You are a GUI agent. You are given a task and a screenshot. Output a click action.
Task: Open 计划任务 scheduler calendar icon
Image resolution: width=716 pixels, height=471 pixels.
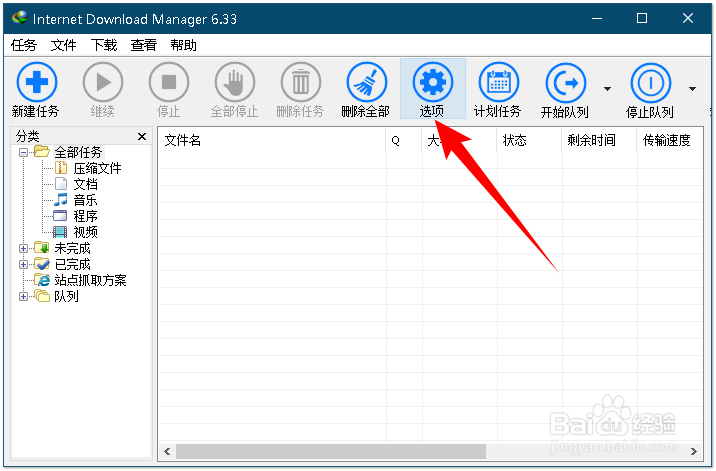tap(499, 82)
